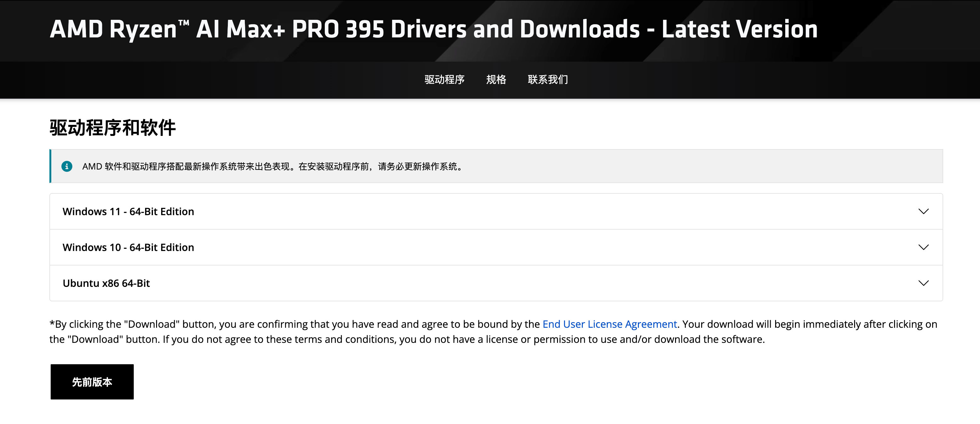Select the 联系我们 nav tab
This screenshot has height=424, width=980.
[548, 80]
